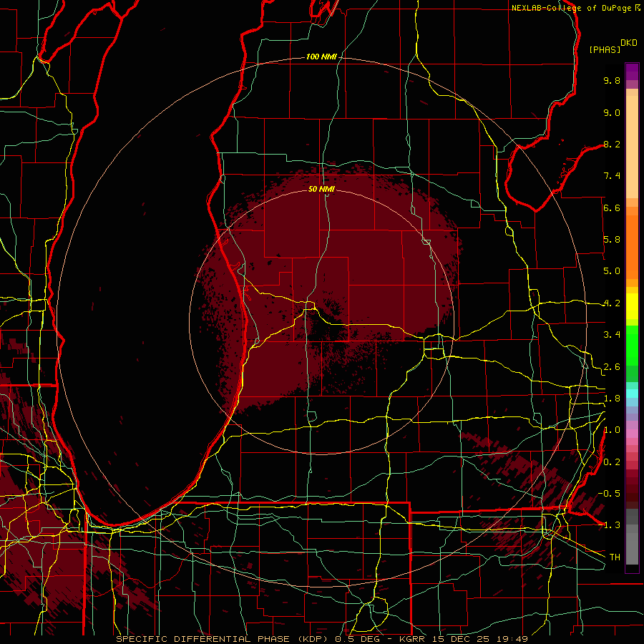Click the DKD legend unit label

tap(629, 43)
